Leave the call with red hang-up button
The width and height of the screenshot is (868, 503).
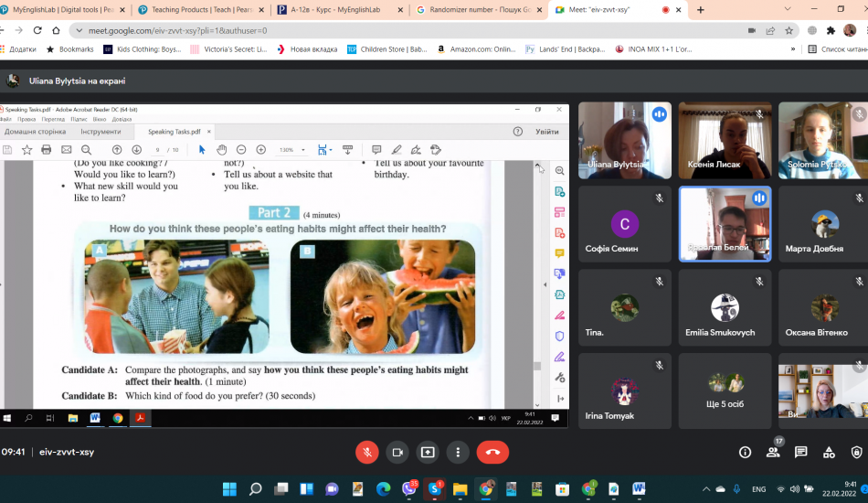point(492,452)
